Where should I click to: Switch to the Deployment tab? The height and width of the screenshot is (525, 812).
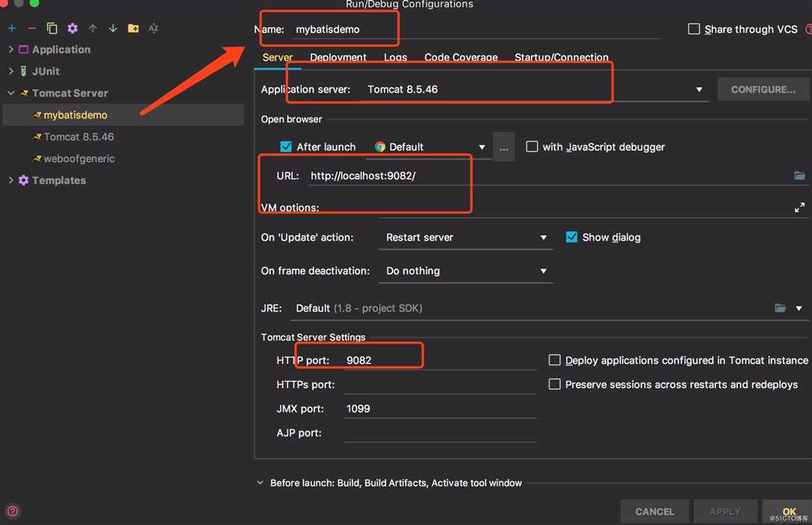[x=338, y=58]
